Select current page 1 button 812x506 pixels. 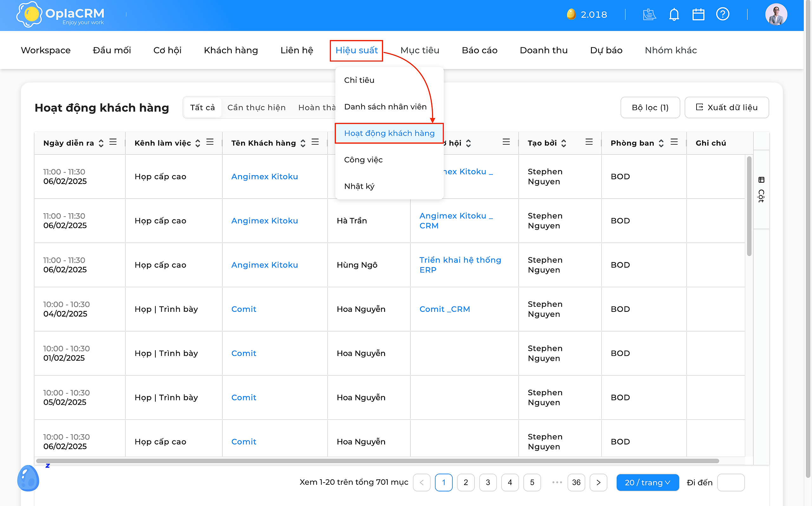point(443,482)
